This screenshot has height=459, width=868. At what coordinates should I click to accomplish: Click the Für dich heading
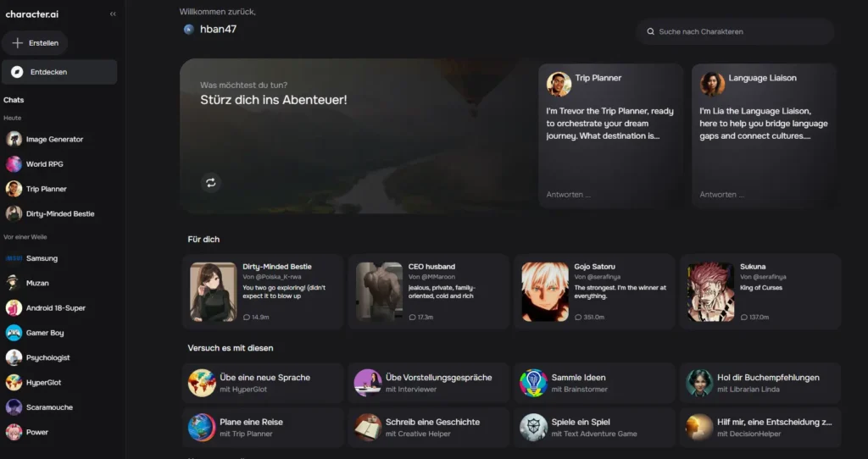(203, 240)
